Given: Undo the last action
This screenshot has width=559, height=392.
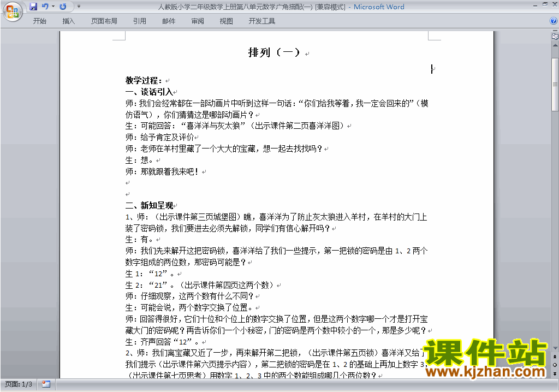Looking at the screenshot, I should coord(45,7).
